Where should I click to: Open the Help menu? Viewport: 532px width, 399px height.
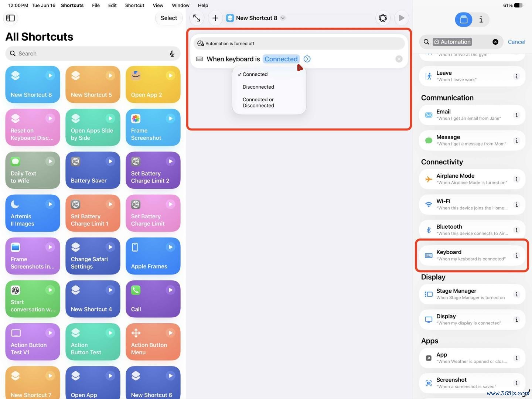pyautogui.click(x=203, y=5)
